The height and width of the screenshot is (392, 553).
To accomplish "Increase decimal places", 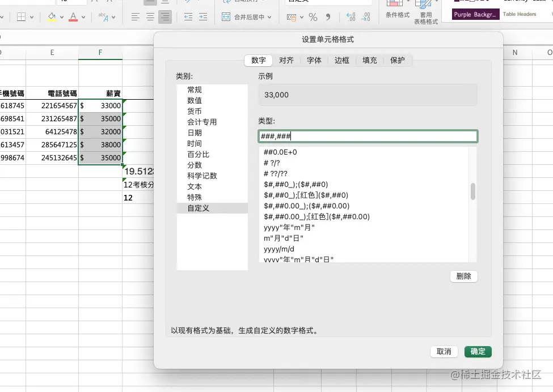I will tap(351, 17).
